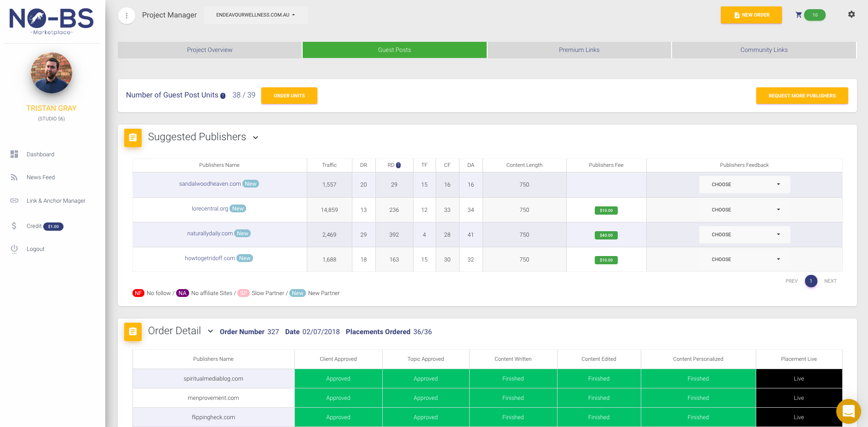
Task: Open the ENDEAVOURWELLNESS.COM.AU project dropdown
Action: (255, 15)
